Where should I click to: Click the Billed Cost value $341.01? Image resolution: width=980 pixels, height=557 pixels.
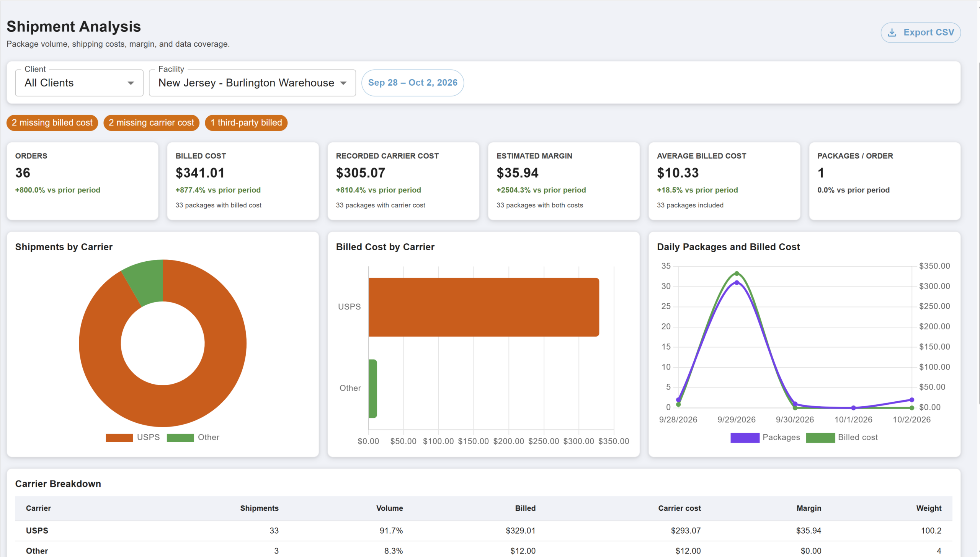(200, 173)
